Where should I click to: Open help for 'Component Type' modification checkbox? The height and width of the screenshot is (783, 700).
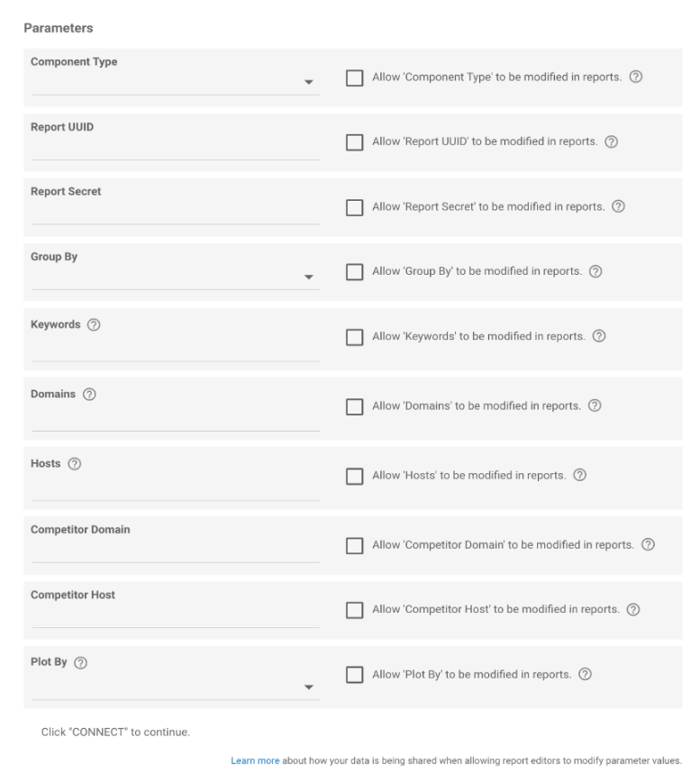tap(636, 77)
